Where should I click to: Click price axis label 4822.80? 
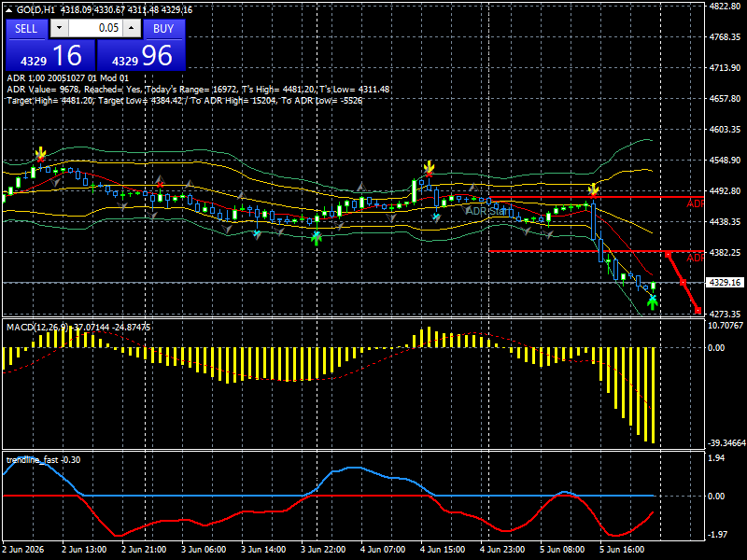(725, 7)
